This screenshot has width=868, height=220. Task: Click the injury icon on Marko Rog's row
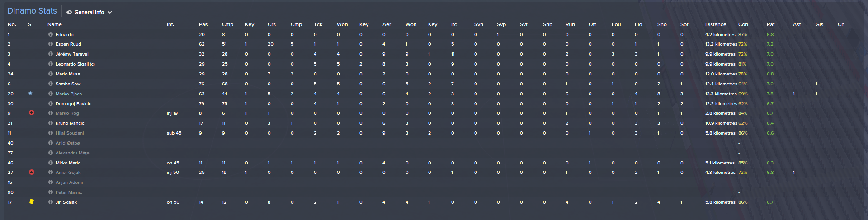[32, 113]
